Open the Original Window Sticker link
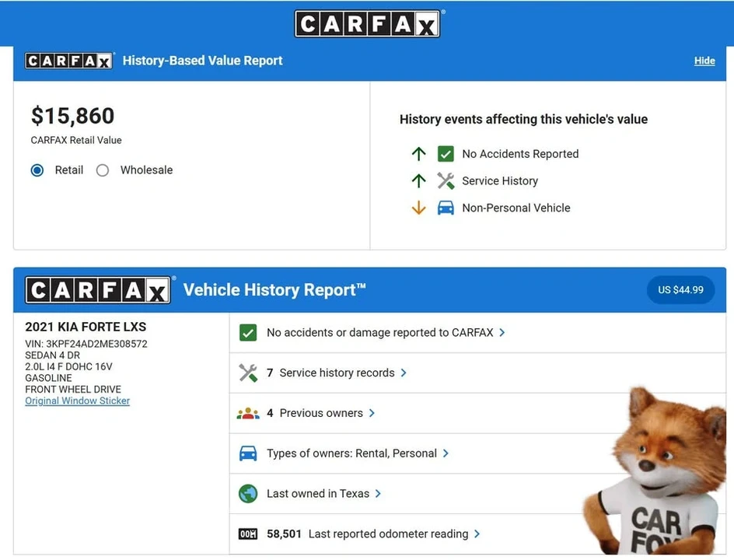 (x=78, y=401)
